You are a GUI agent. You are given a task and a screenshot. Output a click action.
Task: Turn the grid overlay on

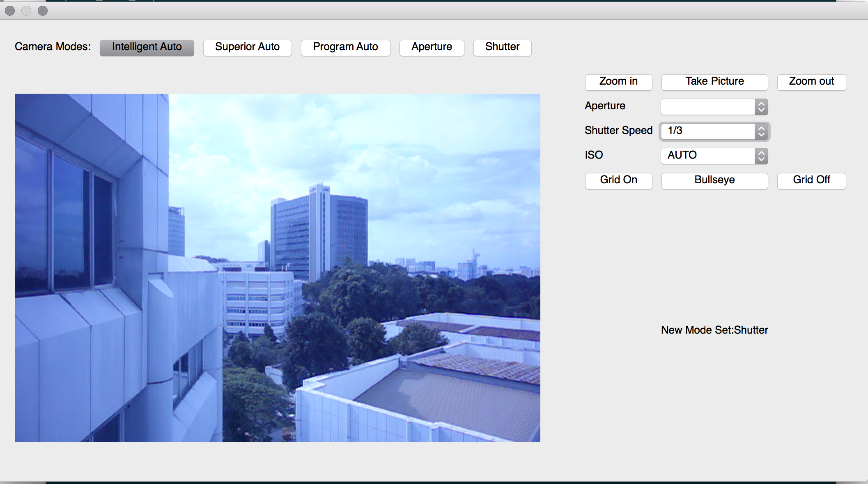point(618,180)
